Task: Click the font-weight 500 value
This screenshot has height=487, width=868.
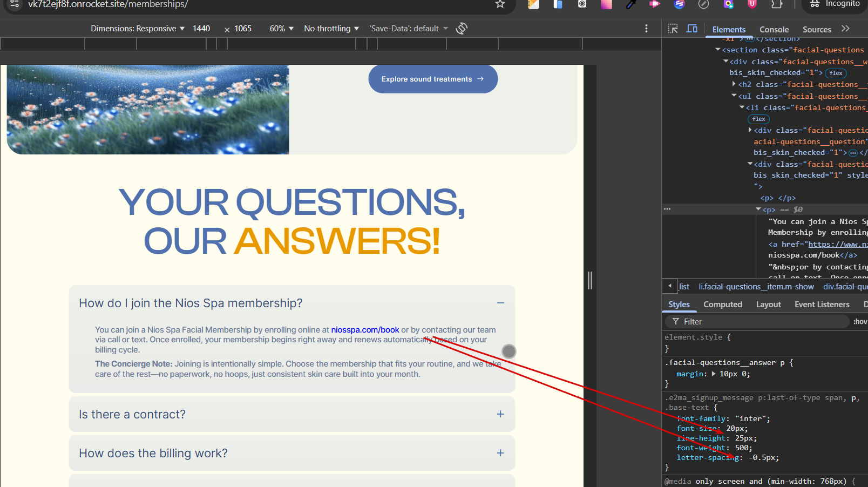Action: click(741, 448)
